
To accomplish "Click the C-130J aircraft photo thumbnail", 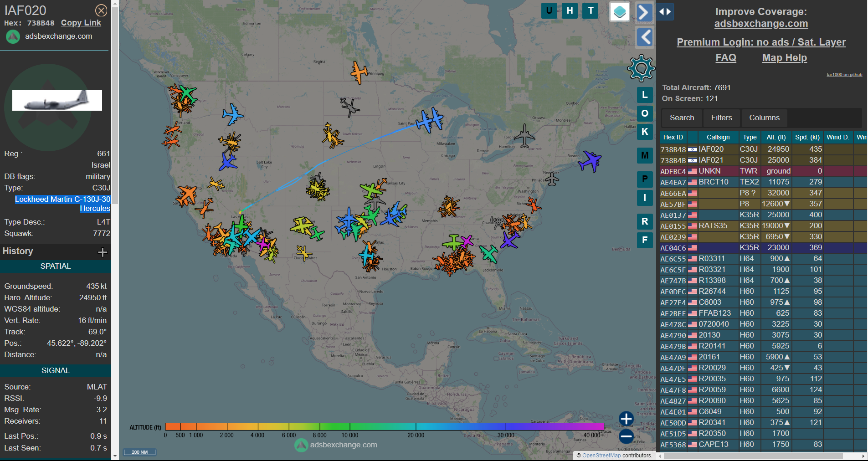I will [x=57, y=100].
